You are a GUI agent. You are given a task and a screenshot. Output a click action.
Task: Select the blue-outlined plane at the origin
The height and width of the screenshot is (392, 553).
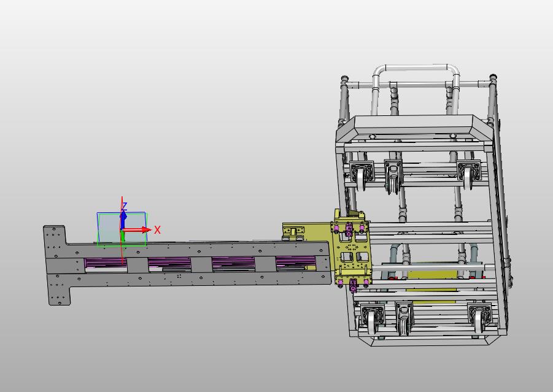(x=122, y=228)
